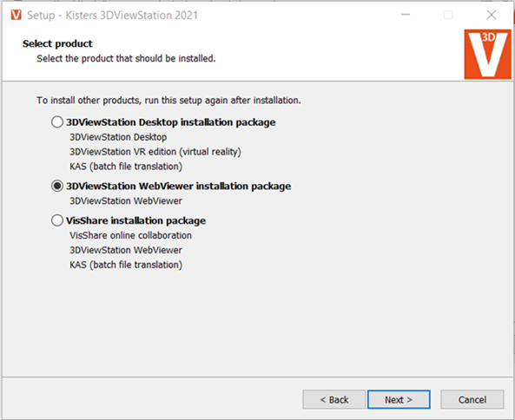The height and width of the screenshot is (420, 515).
Task: Cancel the installation
Action: tap(472, 400)
